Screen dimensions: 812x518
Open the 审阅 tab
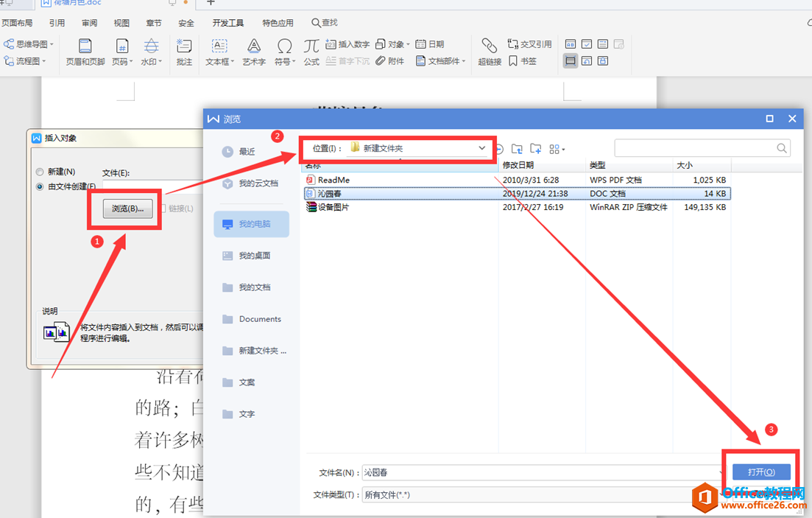point(89,23)
